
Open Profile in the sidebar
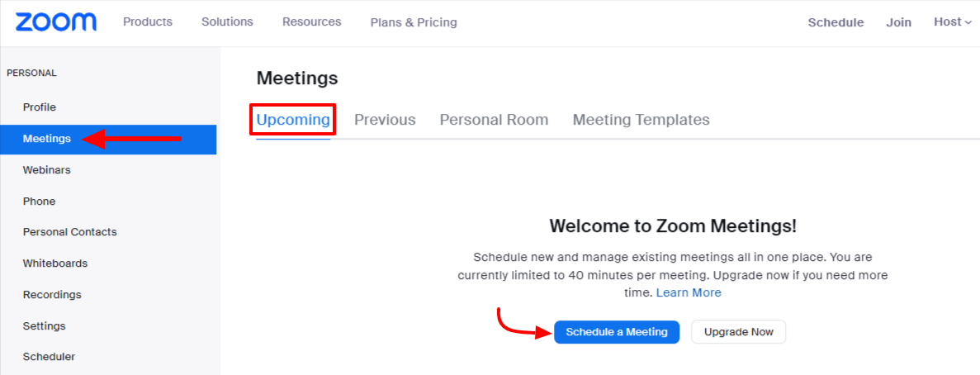(40, 107)
